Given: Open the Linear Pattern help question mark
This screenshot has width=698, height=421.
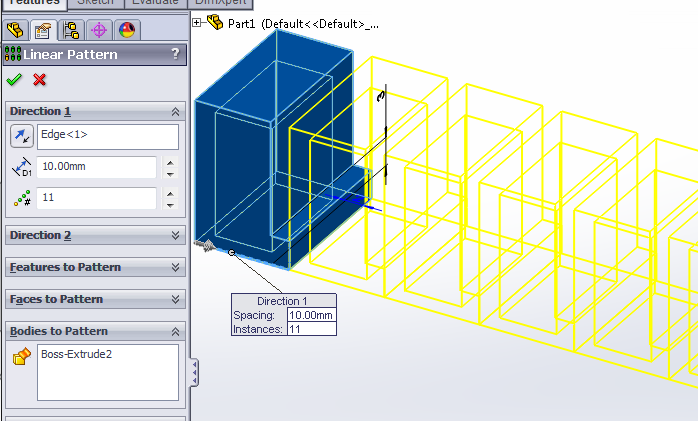Looking at the screenshot, I should (x=175, y=54).
